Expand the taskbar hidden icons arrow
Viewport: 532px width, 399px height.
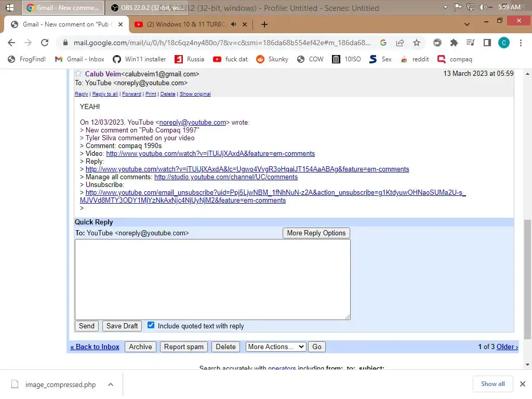point(445,7)
